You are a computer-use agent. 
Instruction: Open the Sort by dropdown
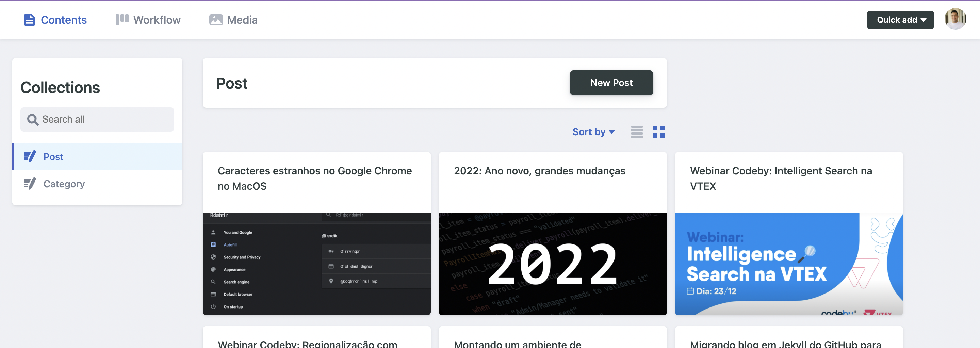[x=593, y=132]
